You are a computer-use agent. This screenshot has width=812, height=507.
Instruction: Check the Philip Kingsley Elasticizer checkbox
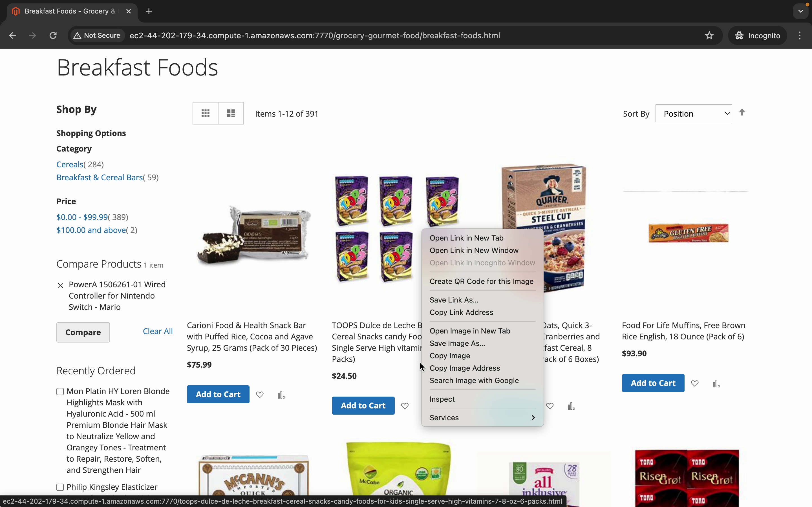(x=60, y=487)
